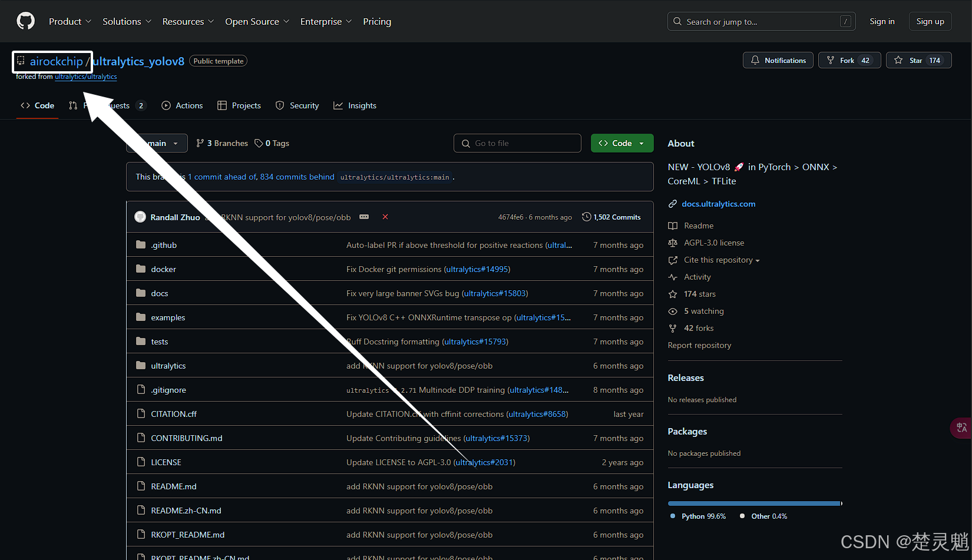Click the 5 watching eye icon
Image resolution: width=972 pixels, height=560 pixels.
click(673, 311)
